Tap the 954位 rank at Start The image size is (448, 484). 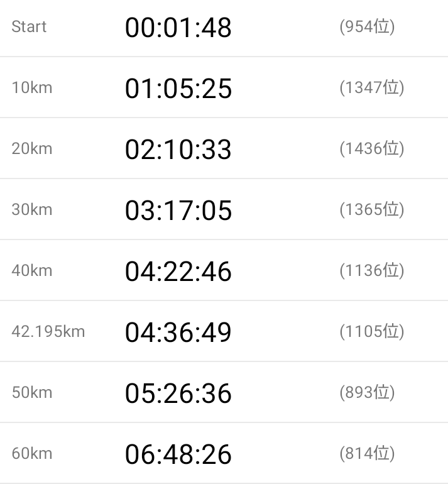367,26
